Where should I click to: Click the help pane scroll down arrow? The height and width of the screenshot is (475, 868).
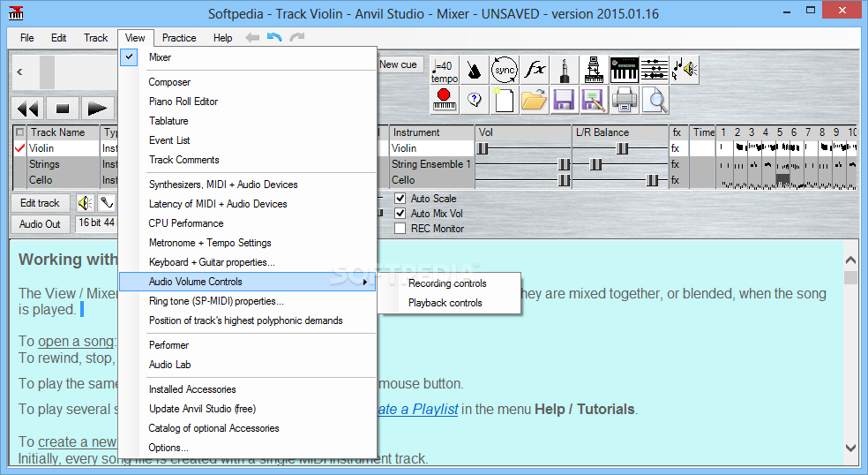[851, 448]
